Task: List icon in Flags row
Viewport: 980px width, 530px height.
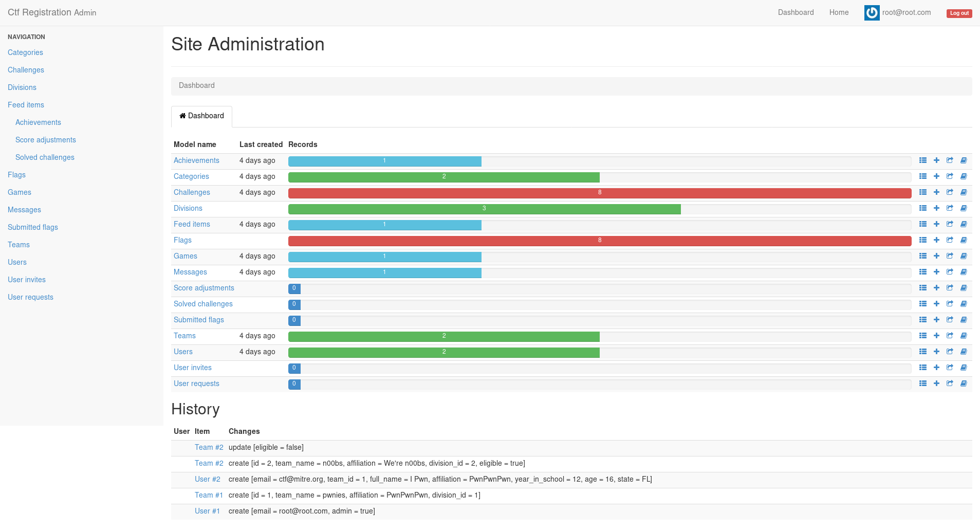Action: [923, 240]
